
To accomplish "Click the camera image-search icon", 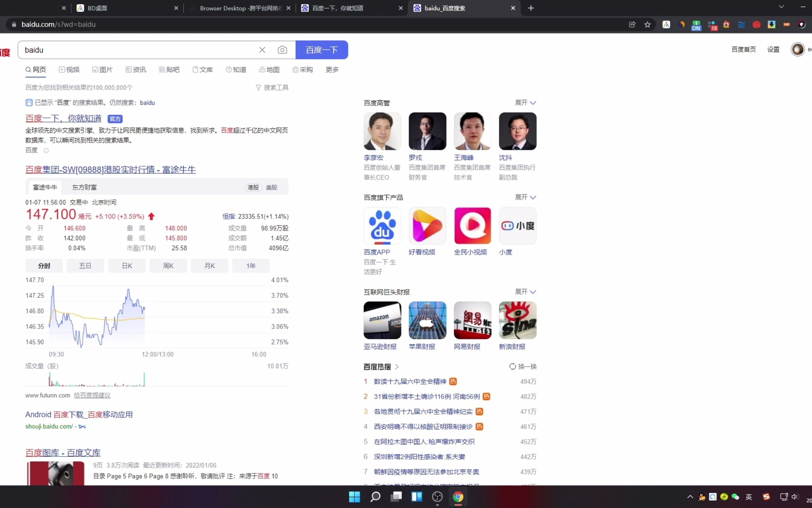I will click(282, 50).
